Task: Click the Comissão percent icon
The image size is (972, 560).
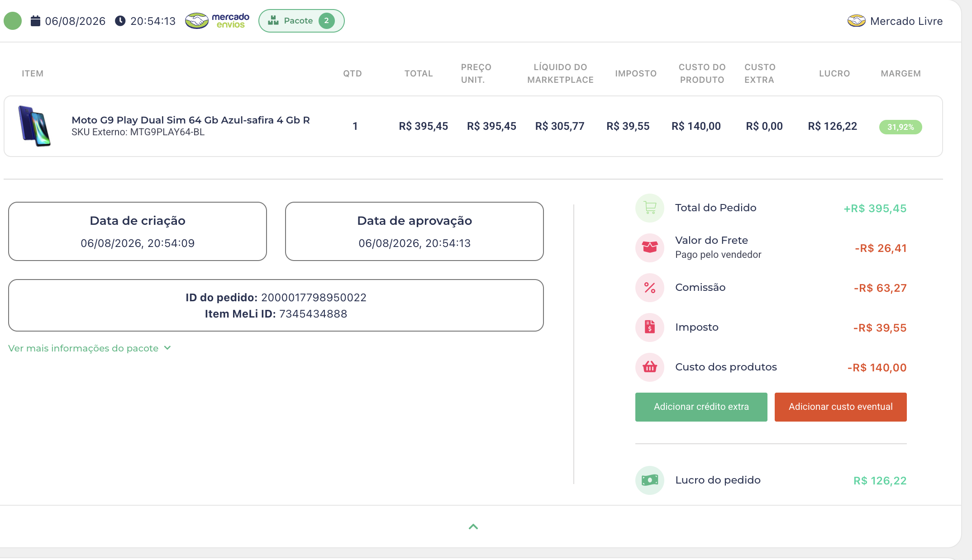Action: tap(650, 288)
